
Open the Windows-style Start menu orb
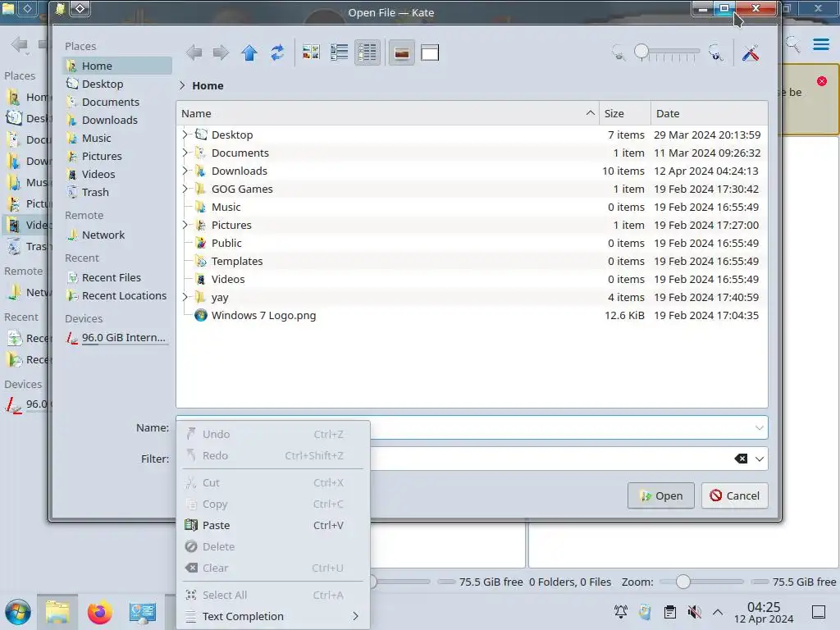pyautogui.click(x=18, y=612)
